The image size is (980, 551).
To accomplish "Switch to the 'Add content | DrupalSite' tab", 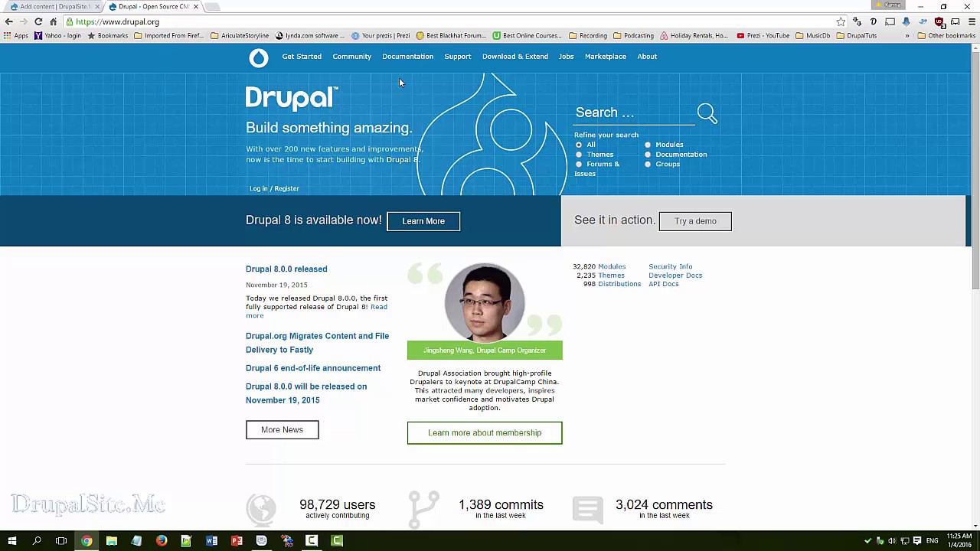I will (x=52, y=7).
